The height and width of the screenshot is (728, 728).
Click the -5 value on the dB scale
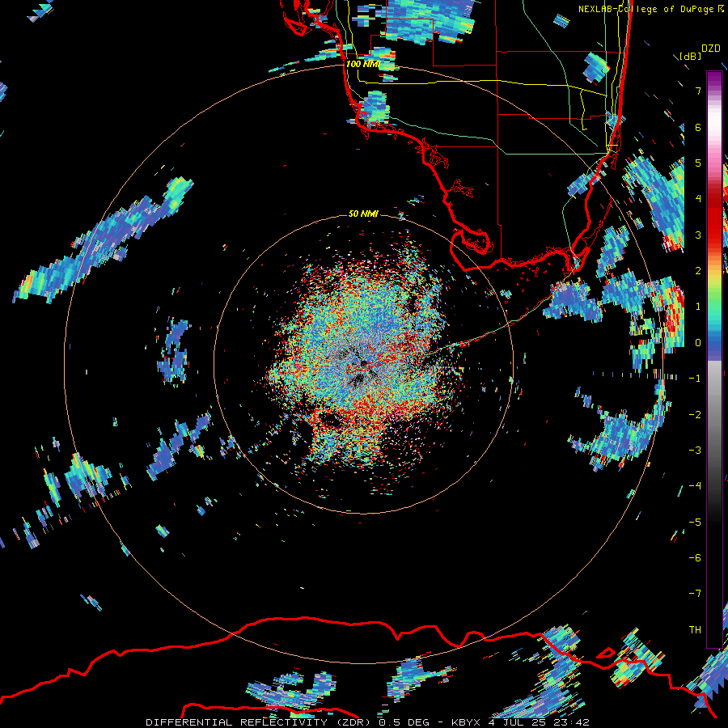pyautogui.click(x=695, y=523)
